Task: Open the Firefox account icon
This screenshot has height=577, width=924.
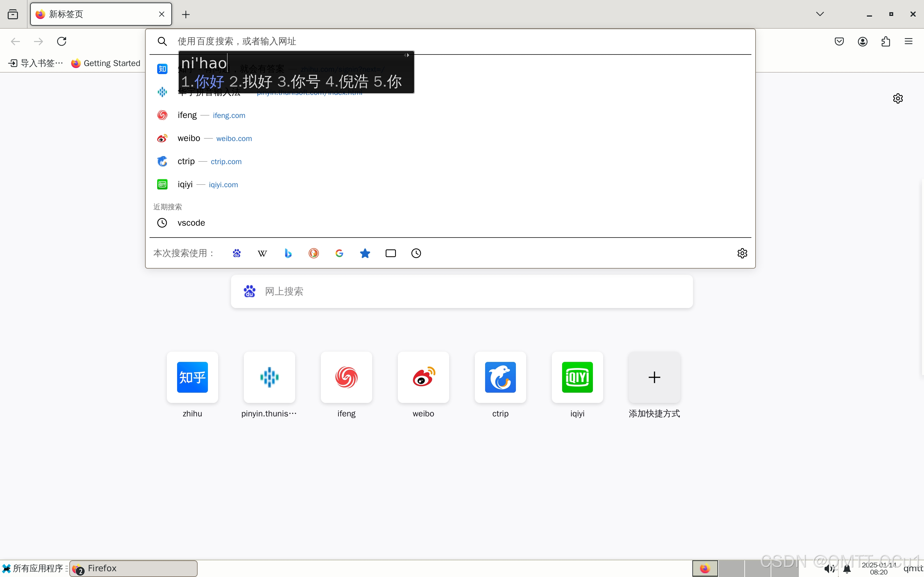Action: coord(862,41)
